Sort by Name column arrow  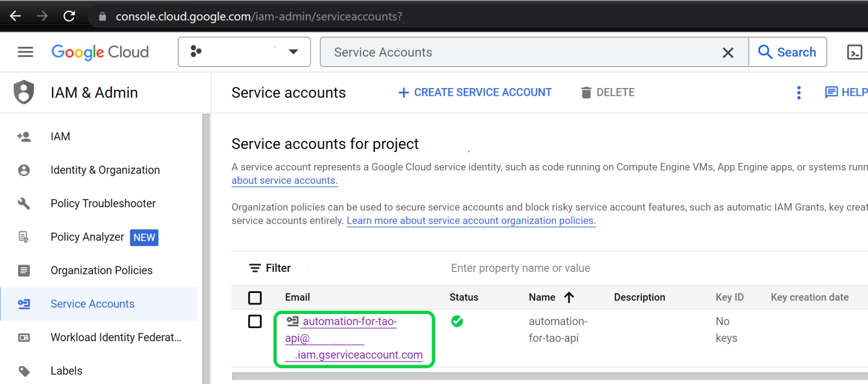(x=569, y=297)
